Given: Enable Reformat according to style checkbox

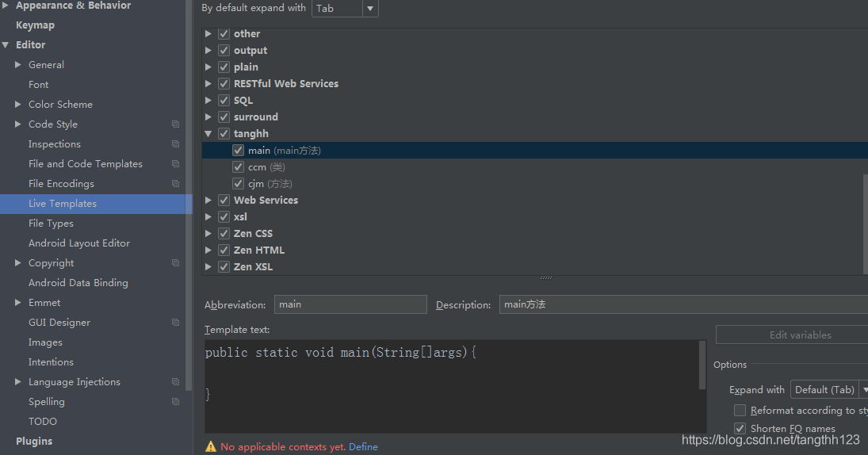Looking at the screenshot, I should click(x=740, y=411).
